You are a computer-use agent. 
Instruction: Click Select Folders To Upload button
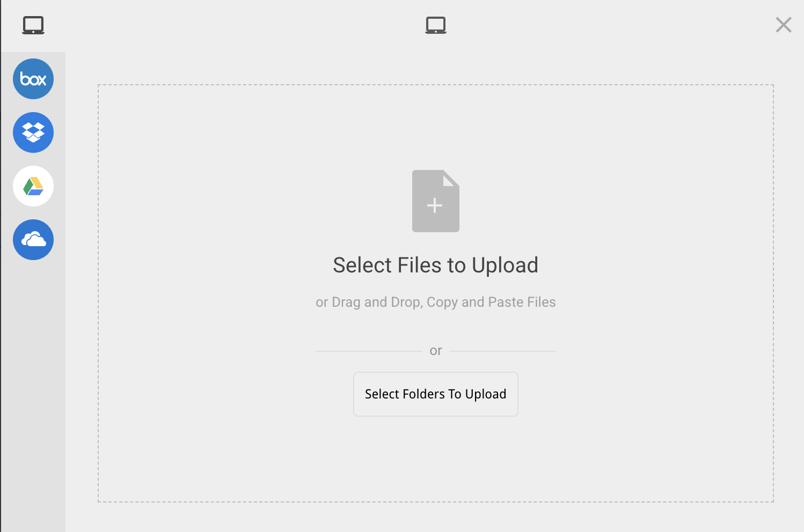tap(436, 394)
